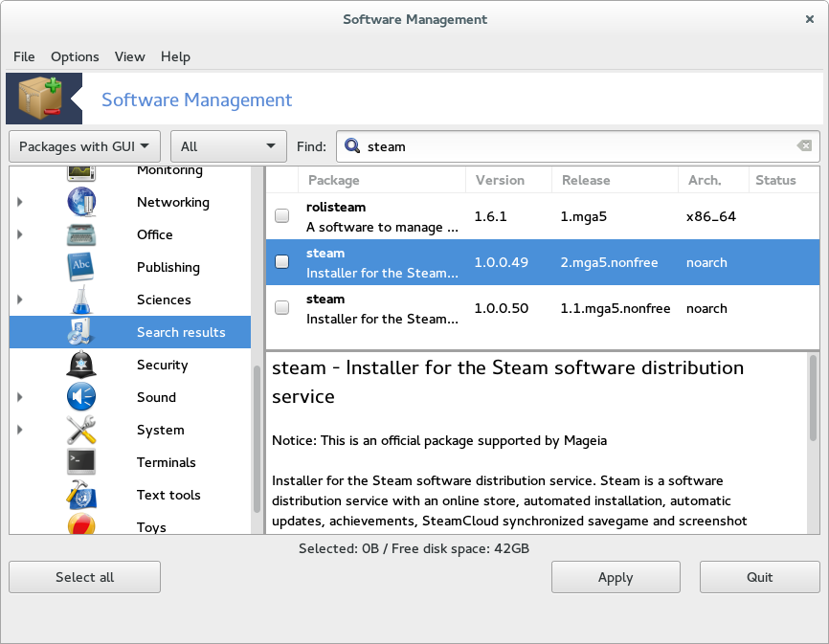Clear the search field text
The height and width of the screenshot is (644, 829).
pos(804,146)
